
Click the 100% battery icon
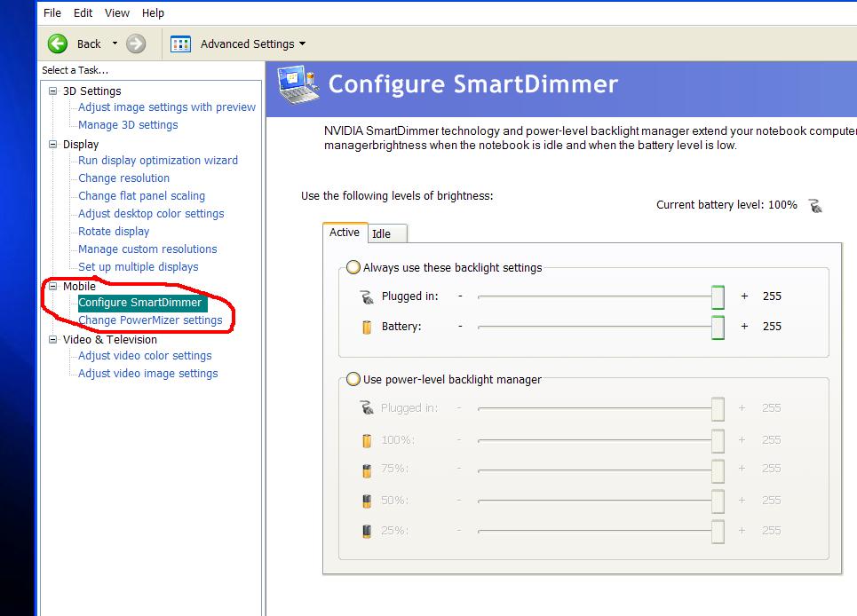[x=367, y=440]
